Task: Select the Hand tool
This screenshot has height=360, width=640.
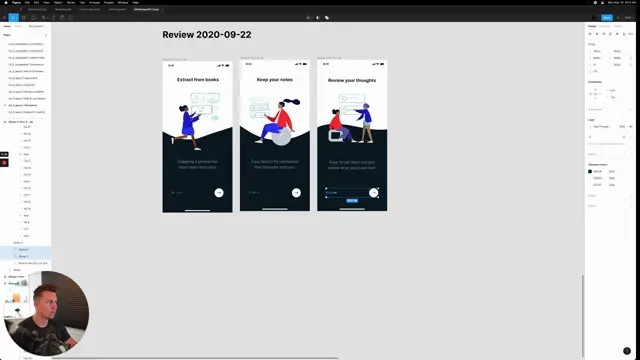Action: click(x=62, y=18)
